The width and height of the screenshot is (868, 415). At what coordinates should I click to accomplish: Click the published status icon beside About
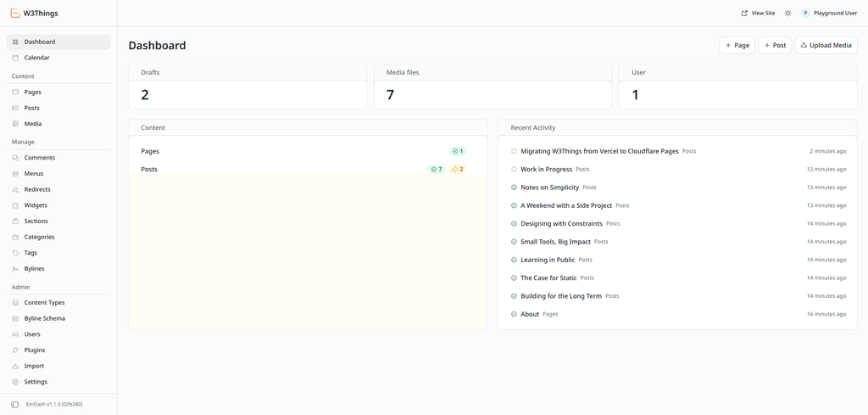tap(514, 314)
